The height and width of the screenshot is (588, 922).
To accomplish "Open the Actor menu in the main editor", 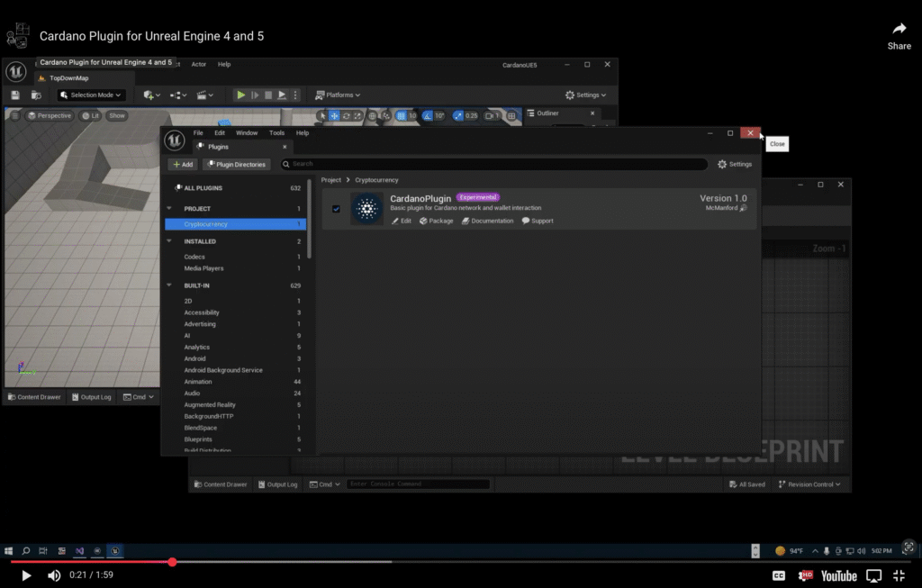I will coord(199,64).
